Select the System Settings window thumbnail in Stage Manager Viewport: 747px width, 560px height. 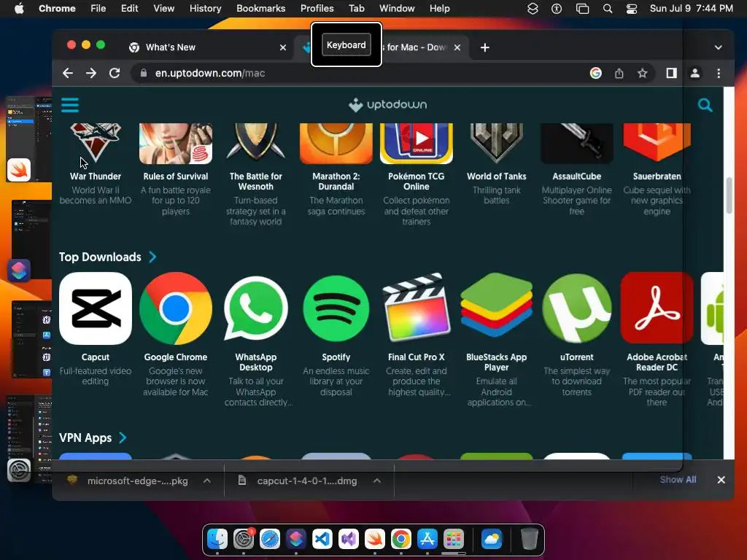28,438
